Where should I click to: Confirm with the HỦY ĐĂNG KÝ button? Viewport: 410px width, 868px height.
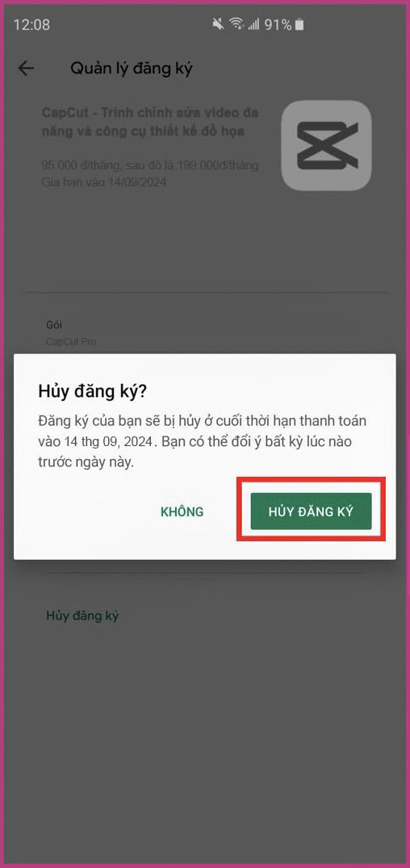pos(311,511)
